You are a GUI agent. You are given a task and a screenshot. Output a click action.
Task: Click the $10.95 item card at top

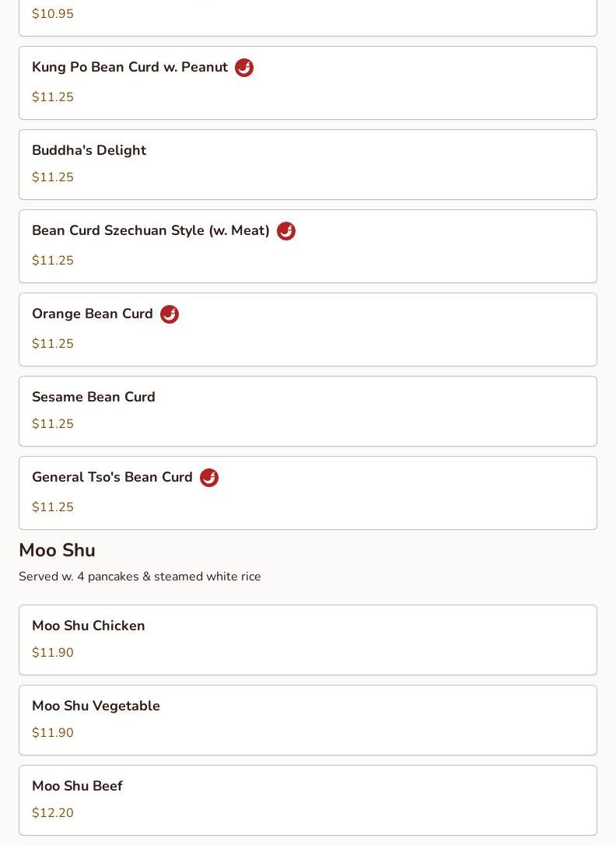[x=307, y=17]
